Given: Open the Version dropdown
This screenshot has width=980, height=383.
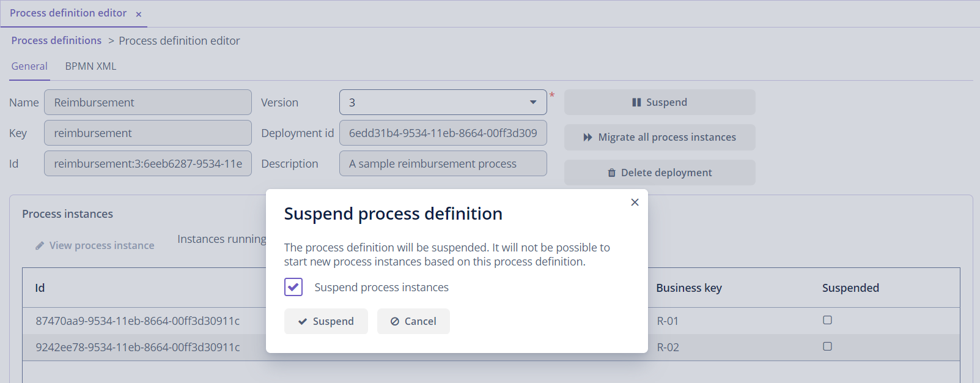Looking at the screenshot, I should coord(532,103).
